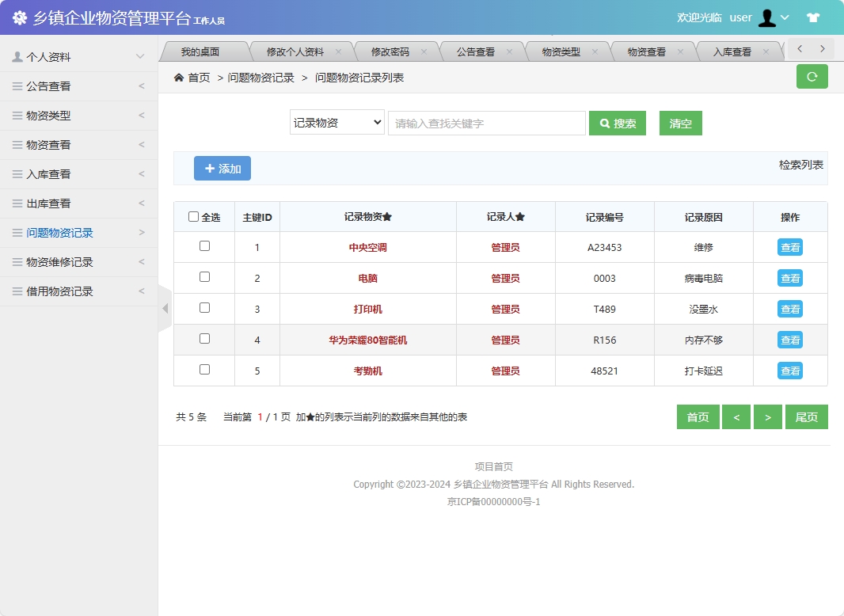Check the checkbox for the 考勤机 row
844x616 pixels.
[204, 371]
